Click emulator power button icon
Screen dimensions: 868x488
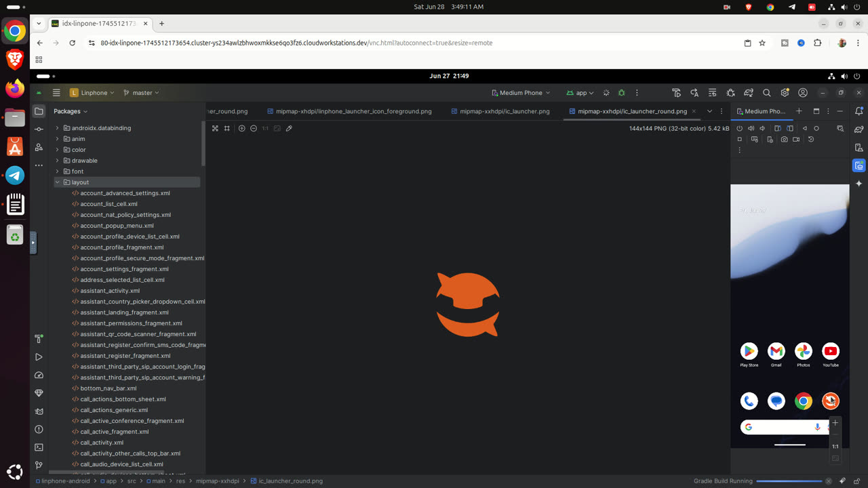point(739,128)
